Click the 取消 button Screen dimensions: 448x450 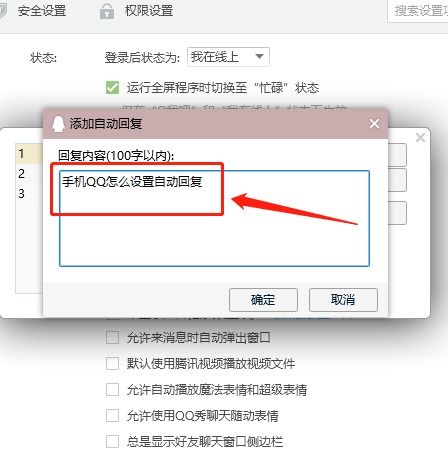point(343,300)
